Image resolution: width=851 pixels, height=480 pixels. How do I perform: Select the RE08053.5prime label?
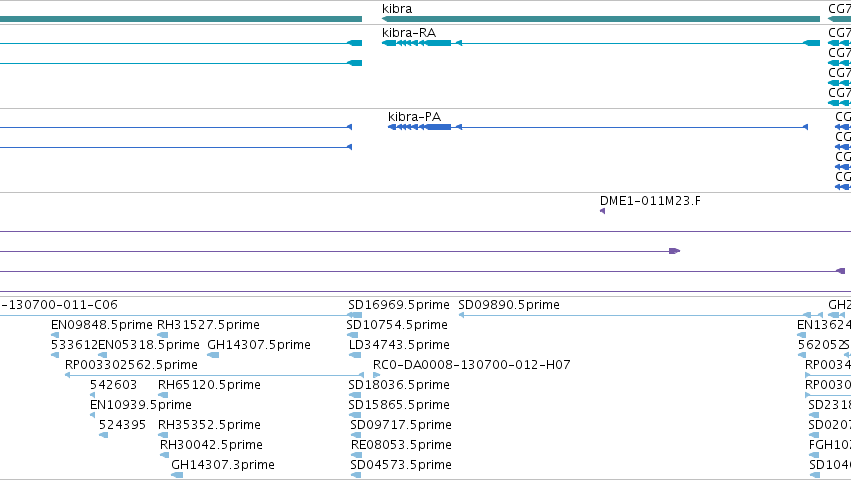[x=401, y=445]
